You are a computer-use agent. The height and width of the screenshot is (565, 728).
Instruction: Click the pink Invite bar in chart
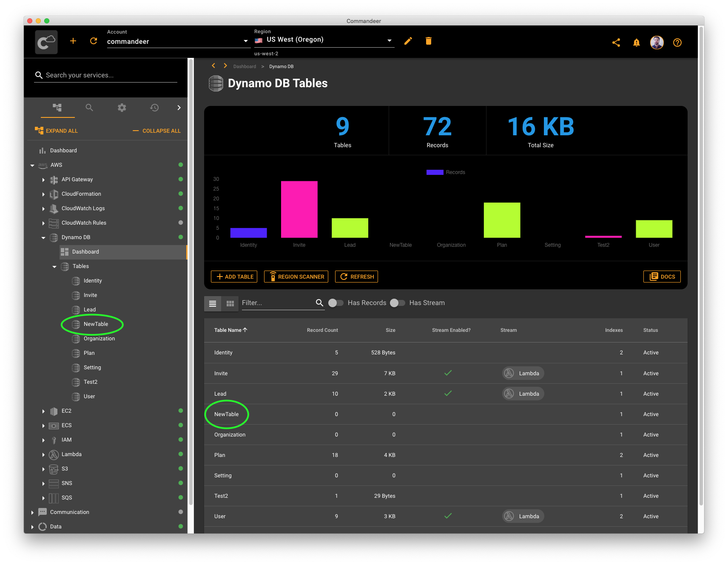299,209
